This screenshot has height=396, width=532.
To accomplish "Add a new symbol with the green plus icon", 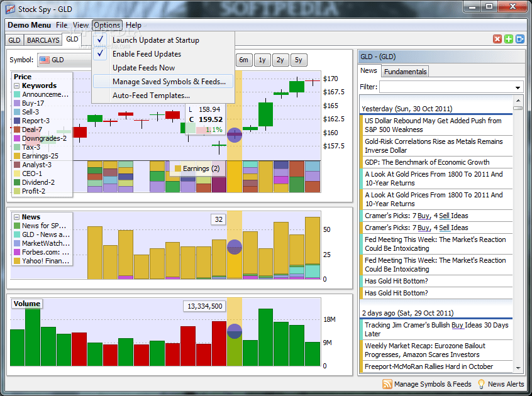I will click(x=507, y=38).
